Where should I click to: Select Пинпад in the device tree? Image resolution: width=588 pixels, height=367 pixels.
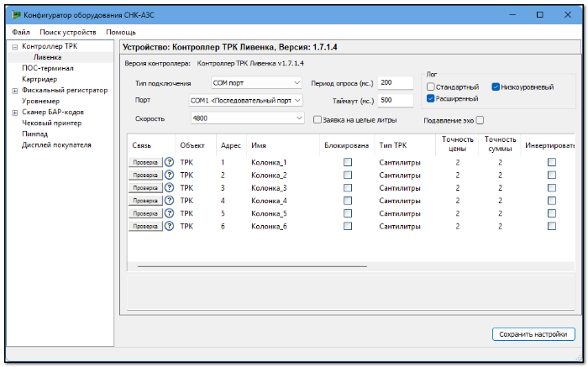(x=34, y=134)
